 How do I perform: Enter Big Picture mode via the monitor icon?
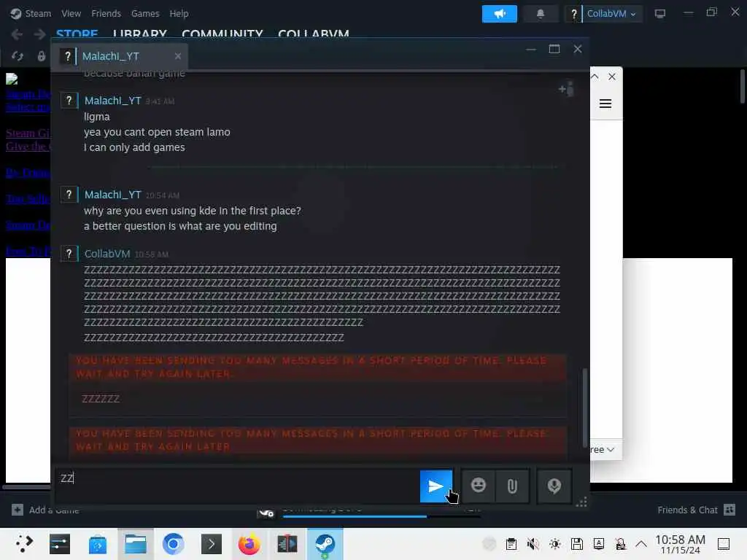[659, 14]
